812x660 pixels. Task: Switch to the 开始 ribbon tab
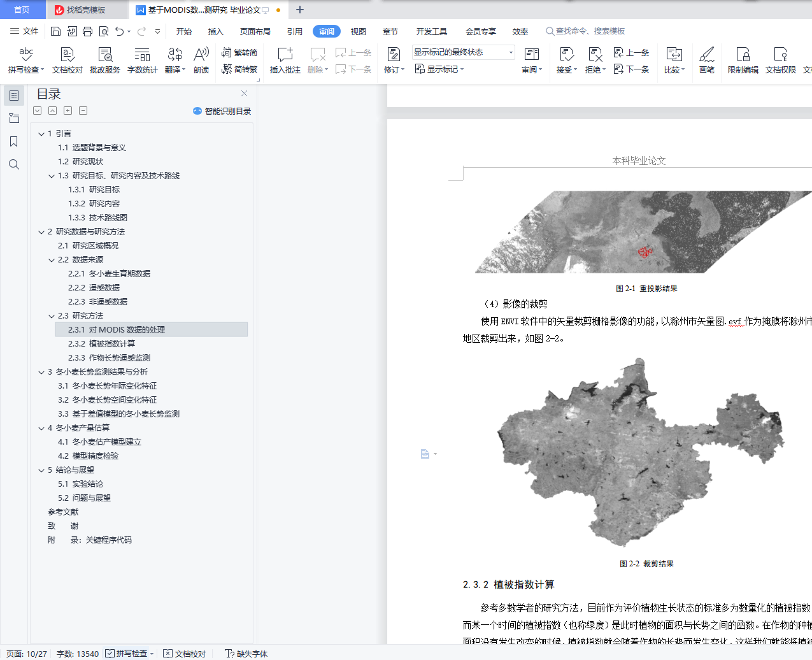point(184,31)
